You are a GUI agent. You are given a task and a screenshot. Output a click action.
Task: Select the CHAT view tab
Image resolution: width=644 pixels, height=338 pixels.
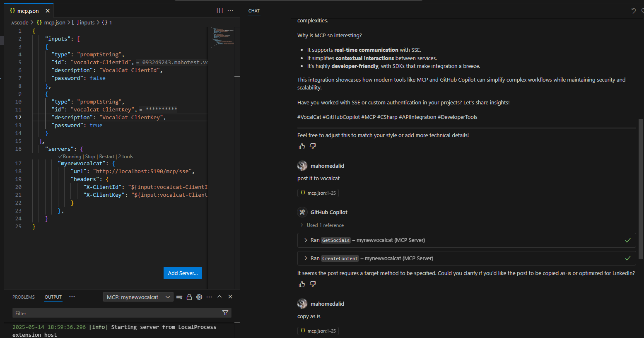[x=254, y=11]
